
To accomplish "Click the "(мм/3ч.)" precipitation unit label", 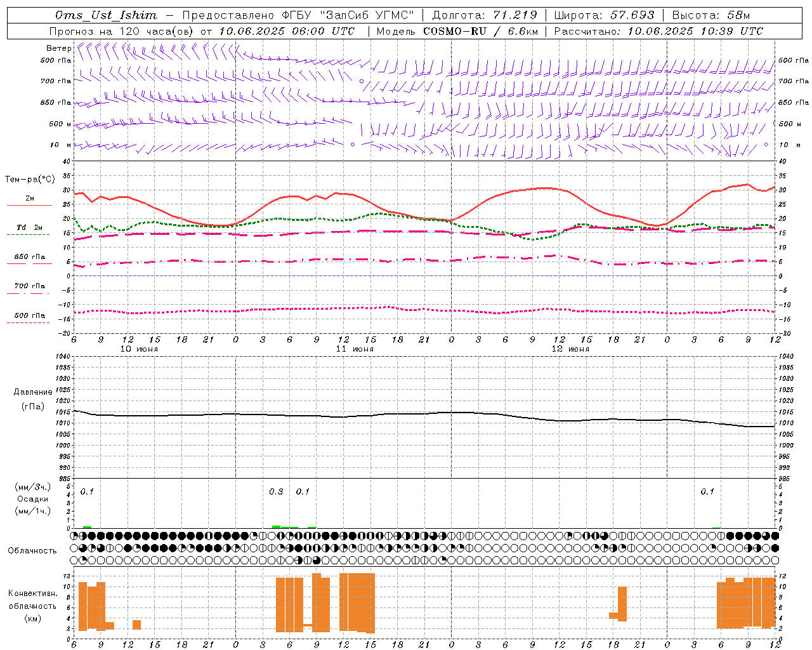I will pos(33,487).
